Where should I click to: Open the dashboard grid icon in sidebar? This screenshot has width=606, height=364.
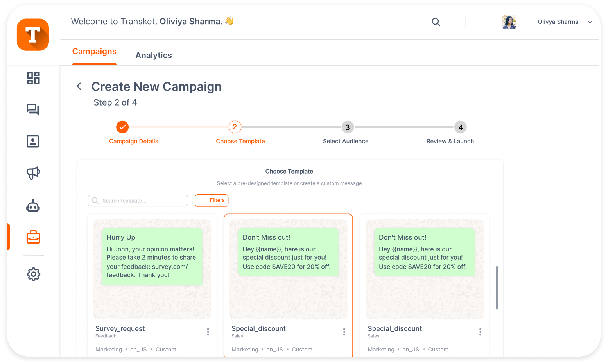point(33,78)
